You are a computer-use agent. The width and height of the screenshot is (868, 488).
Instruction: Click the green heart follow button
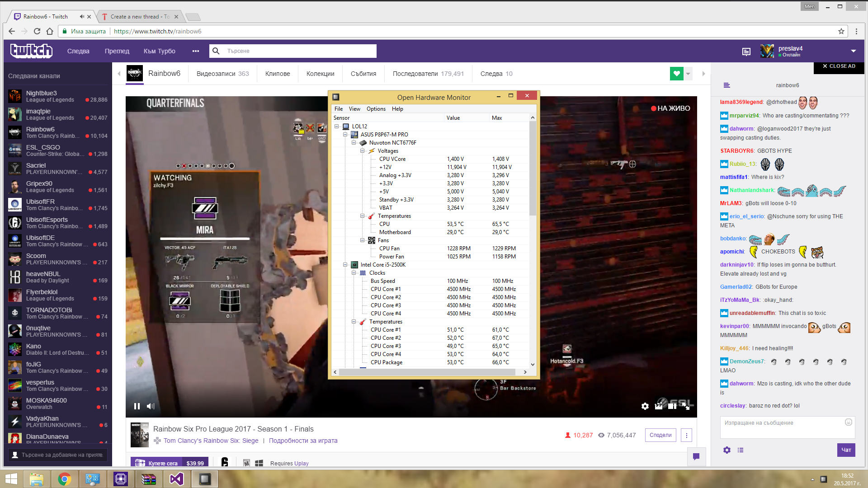(677, 73)
